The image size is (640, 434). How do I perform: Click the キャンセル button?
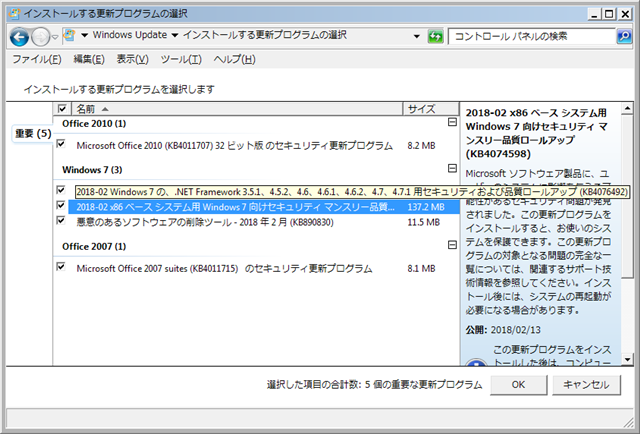coord(586,385)
